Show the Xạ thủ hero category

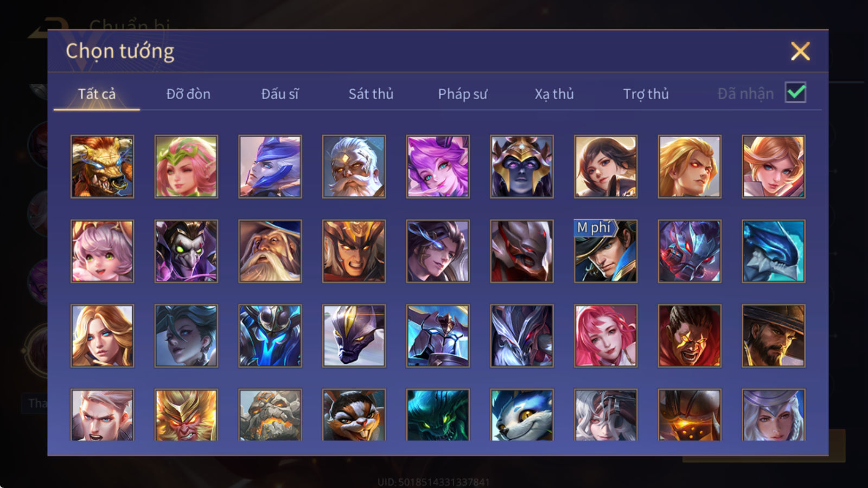click(x=554, y=94)
